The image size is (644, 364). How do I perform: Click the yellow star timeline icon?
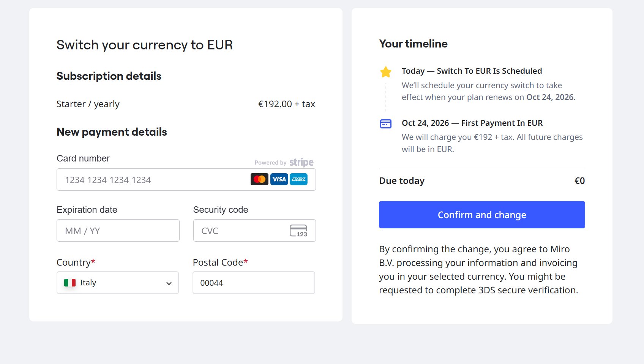(x=386, y=72)
